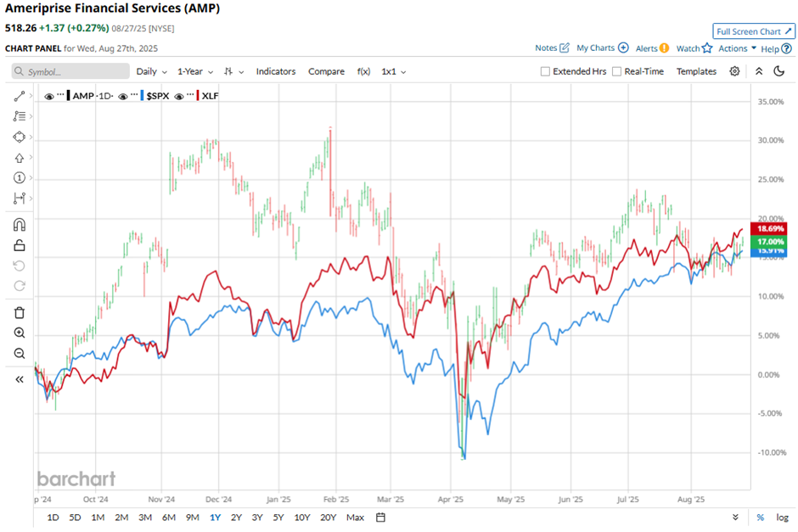Redo the chart action
798x532 pixels.
click(20, 286)
